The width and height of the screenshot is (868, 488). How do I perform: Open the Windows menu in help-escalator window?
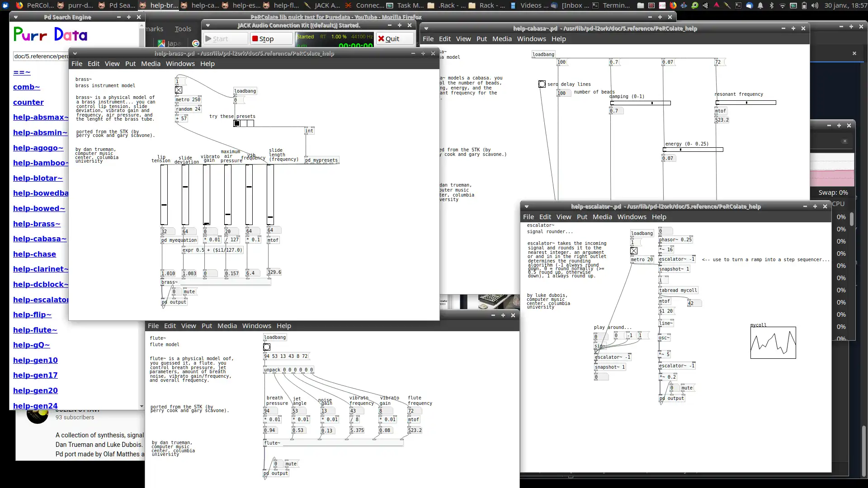pos(632,217)
